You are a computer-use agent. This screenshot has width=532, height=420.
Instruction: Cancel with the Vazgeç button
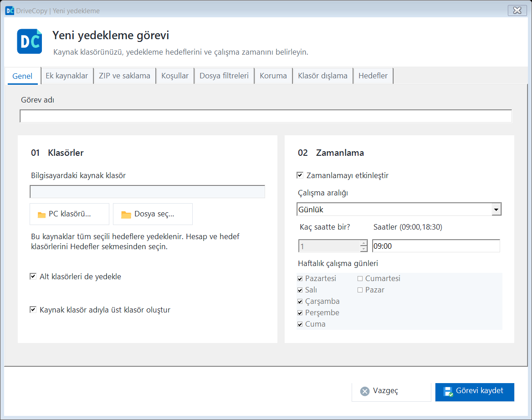391,392
